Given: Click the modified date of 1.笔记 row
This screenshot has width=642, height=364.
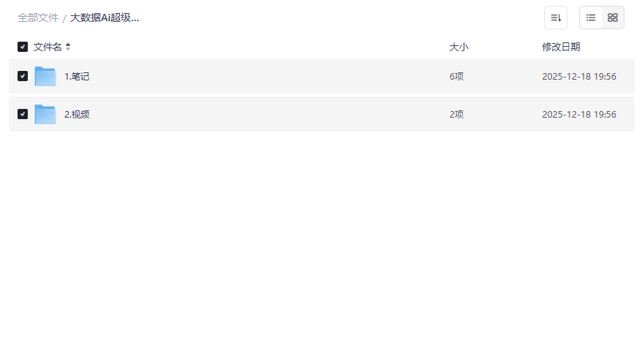Looking at the screenshot, I should (578, 76).
